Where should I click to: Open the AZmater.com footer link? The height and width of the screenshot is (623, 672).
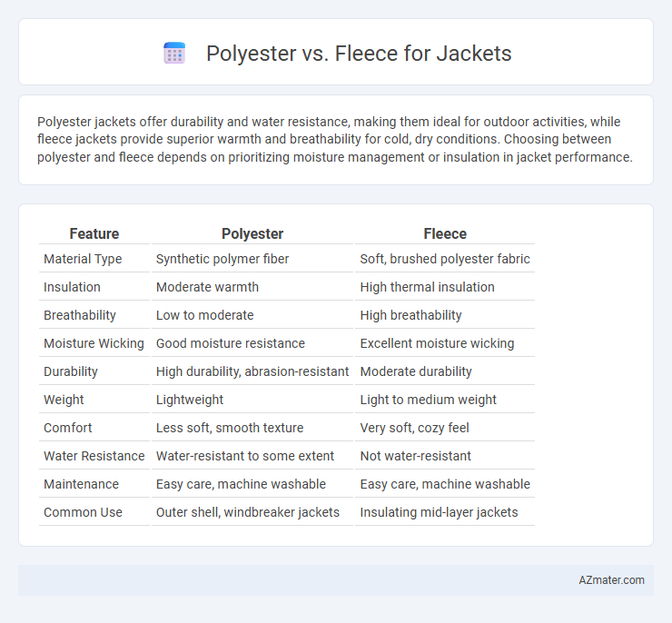click(611, 579)
